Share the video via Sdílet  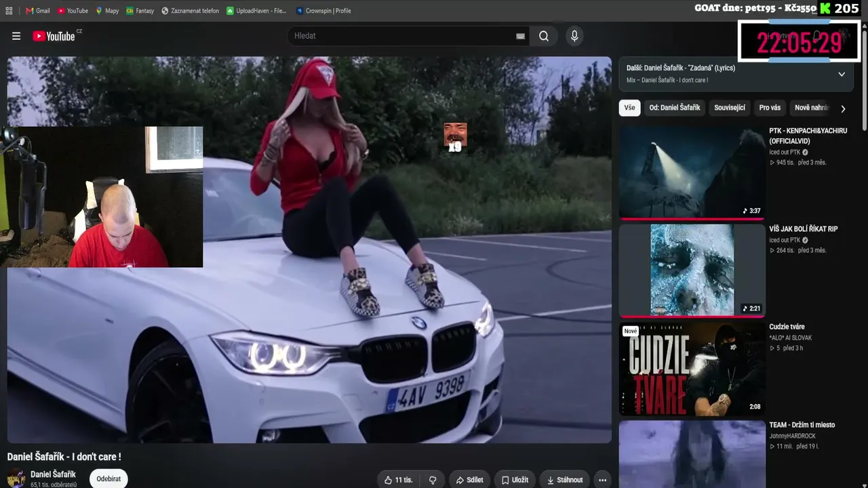469,480
